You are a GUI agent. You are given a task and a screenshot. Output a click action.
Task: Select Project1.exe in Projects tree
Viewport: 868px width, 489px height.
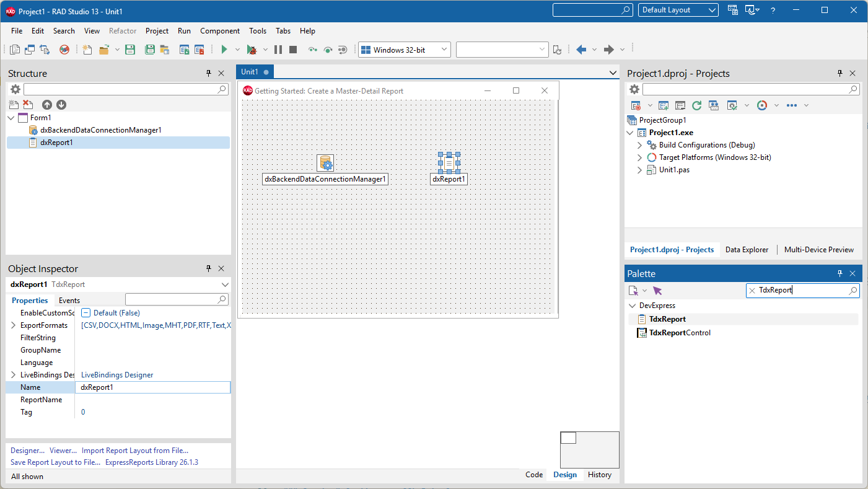pos(671,133)
